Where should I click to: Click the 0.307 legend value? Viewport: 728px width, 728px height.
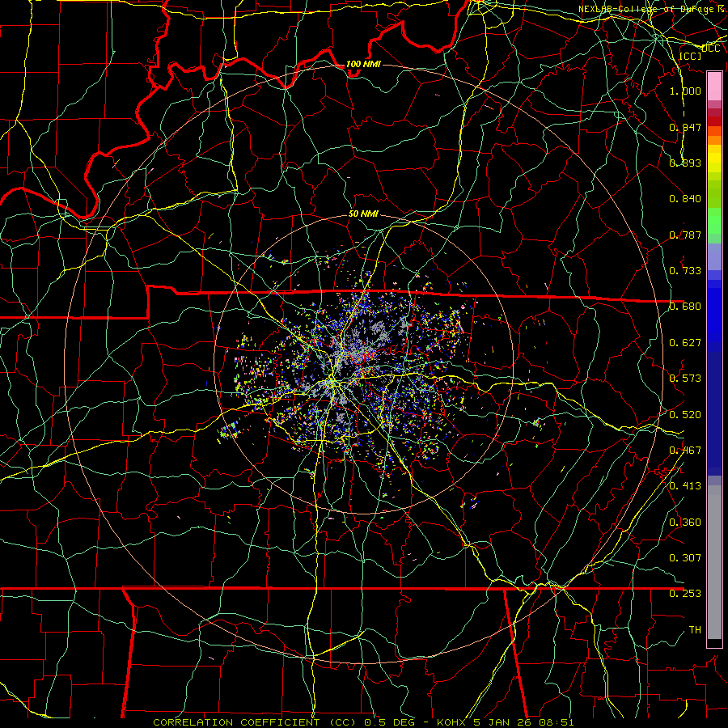(685, 557)
